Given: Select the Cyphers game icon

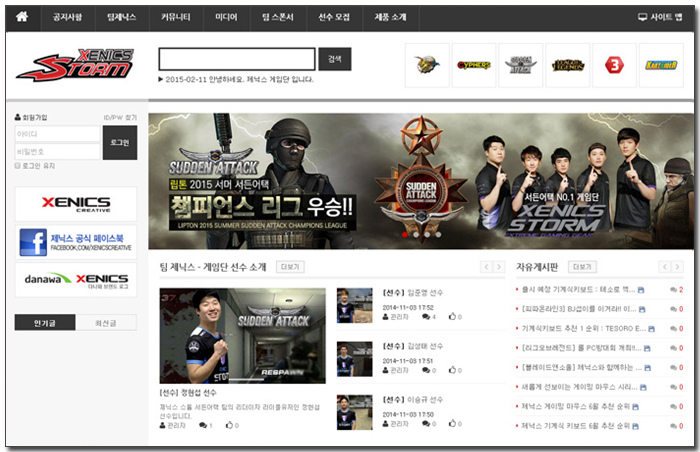Looking at the screenshot, I should coord(474,65).
